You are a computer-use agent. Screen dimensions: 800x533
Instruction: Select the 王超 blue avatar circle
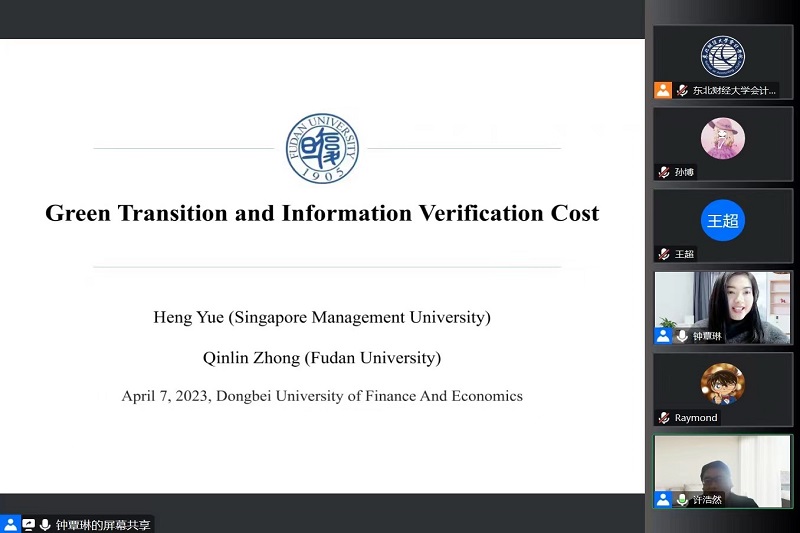[722, 221]
